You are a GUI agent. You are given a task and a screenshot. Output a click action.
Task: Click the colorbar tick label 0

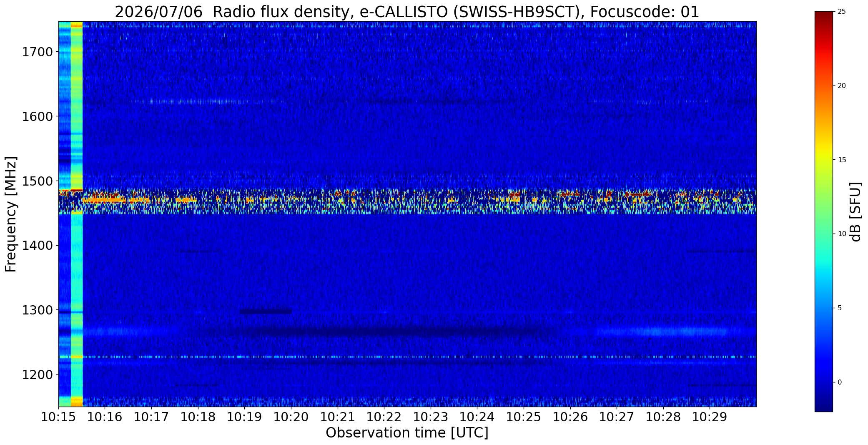point(840,382)
